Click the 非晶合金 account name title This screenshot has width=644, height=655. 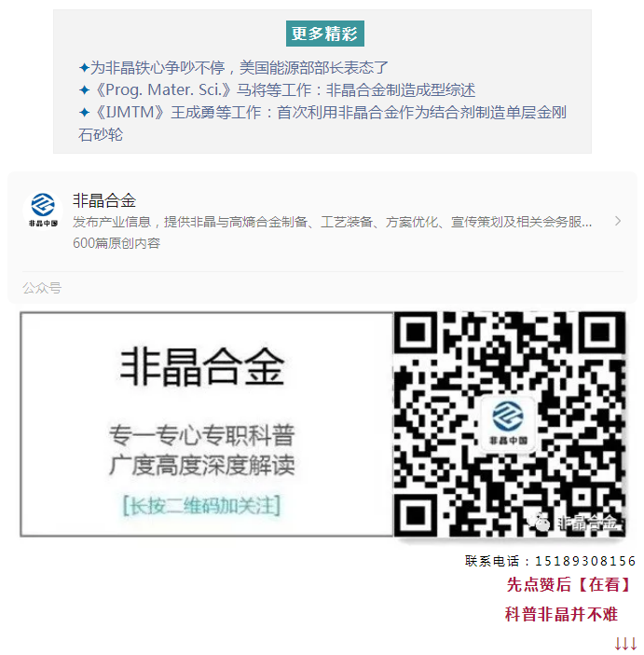tap(104, 200)
